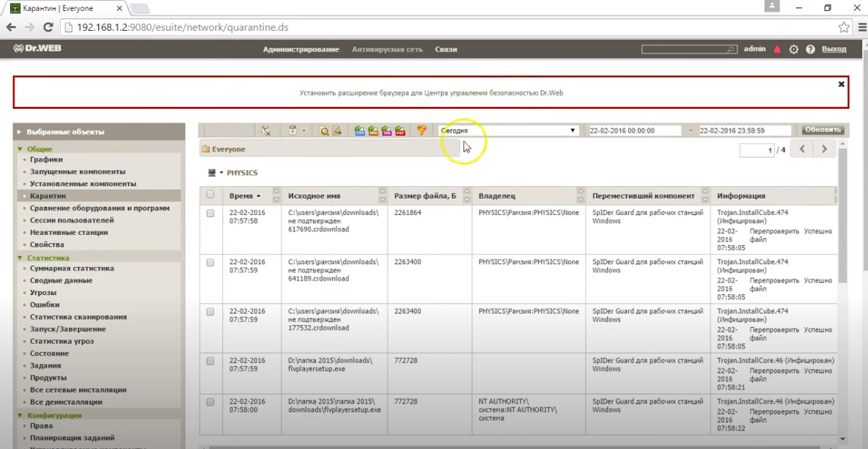Sort by the Исходное имя column
Screen dimensions: 868x449
pos(315,196)
